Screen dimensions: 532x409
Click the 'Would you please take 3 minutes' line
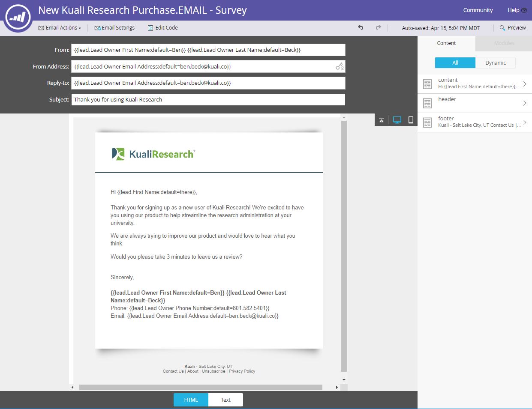[x=177, y=257]
